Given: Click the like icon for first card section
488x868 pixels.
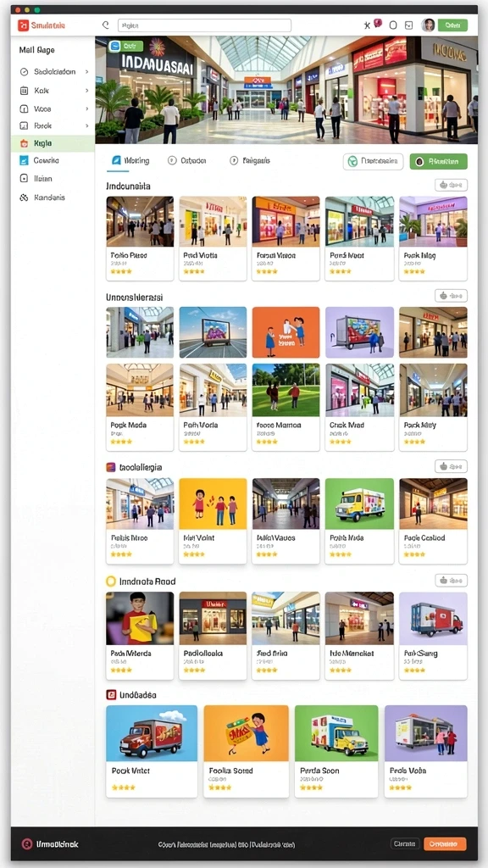Looking at the screenshot, I should tap(444, 185).
